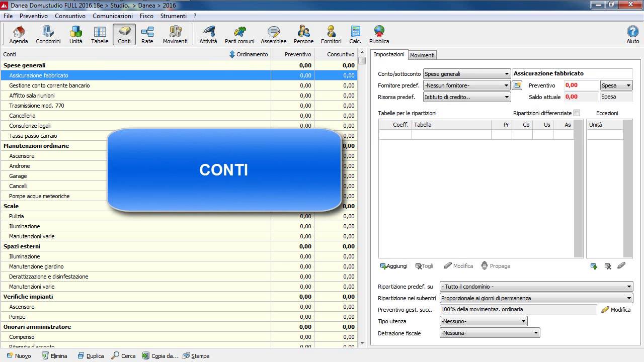Launch the Calc. calculator icon
The height and width of the screenshot is (362, 644).
tap(355, 35)
